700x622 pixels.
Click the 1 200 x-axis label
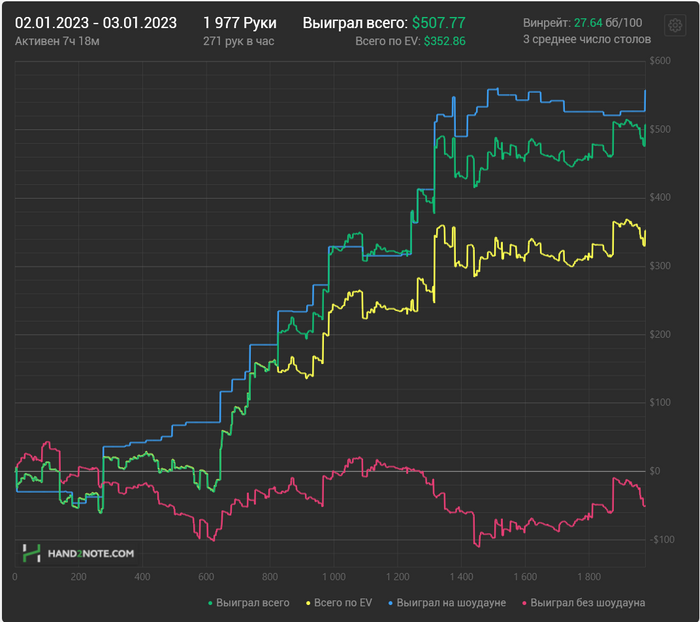398,577
